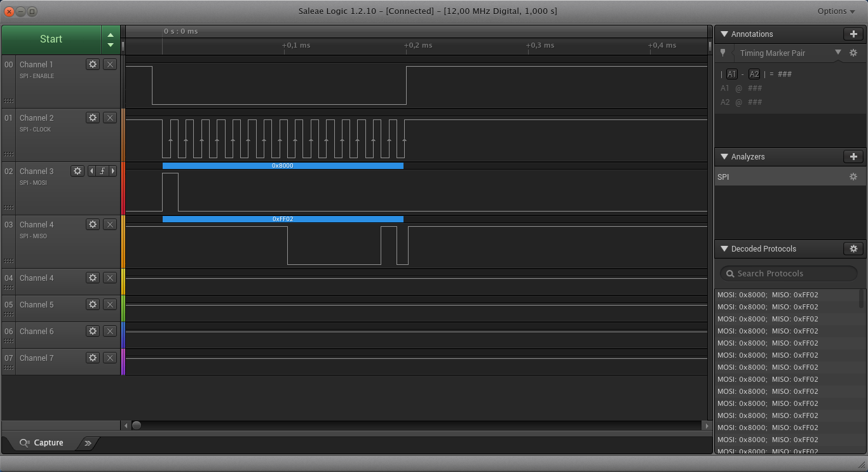Open Channel 2 settings gear

coord(93,118)
